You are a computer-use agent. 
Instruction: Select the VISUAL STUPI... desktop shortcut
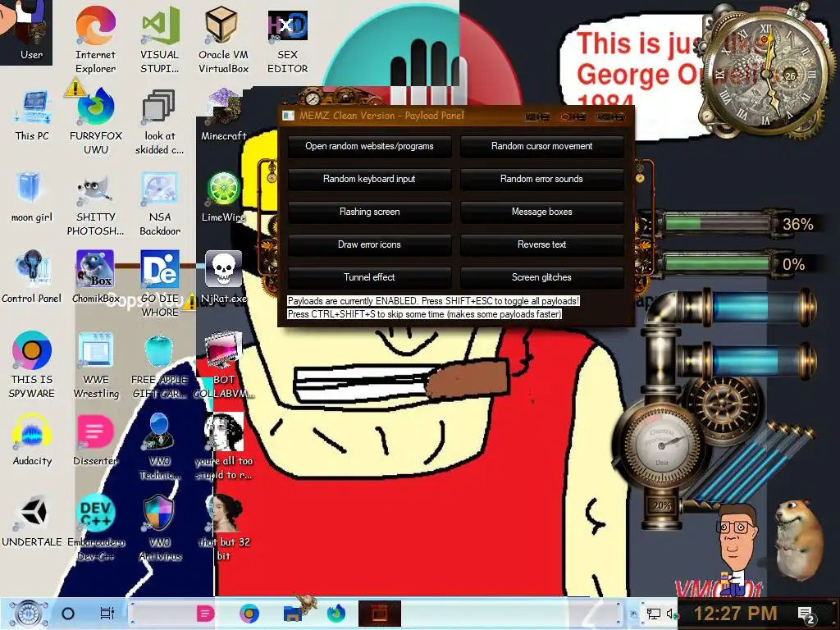160,39
